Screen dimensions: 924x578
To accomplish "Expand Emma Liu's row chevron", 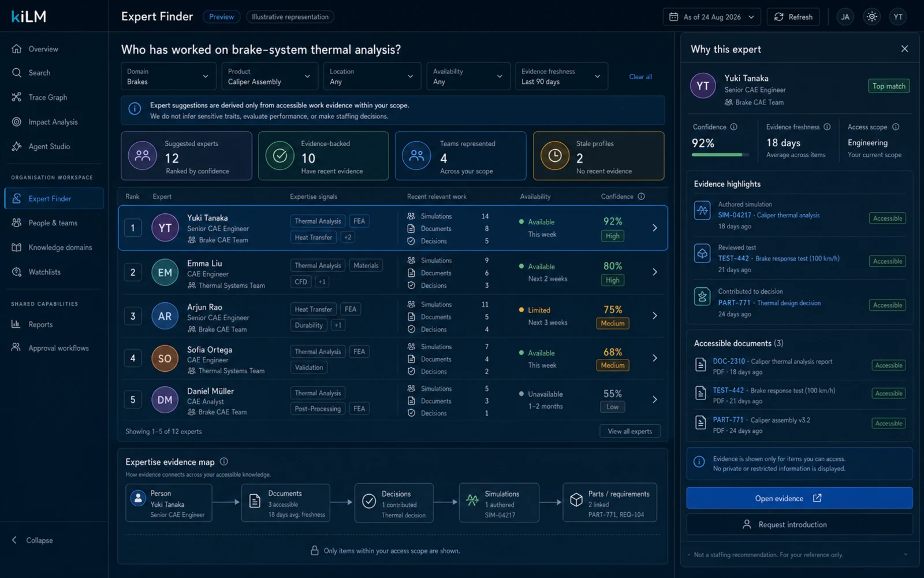I will 654,272.
